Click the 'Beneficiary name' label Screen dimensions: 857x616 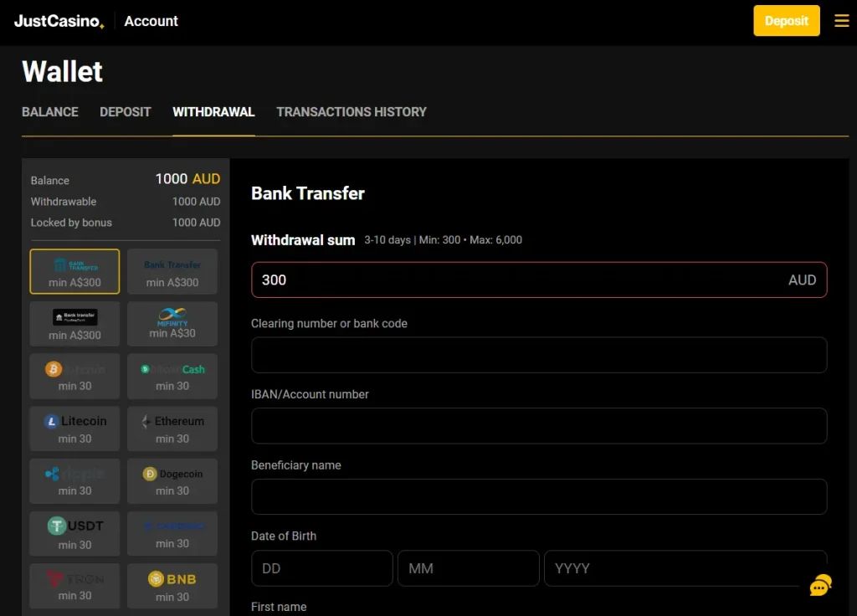[x=296, y=465]
